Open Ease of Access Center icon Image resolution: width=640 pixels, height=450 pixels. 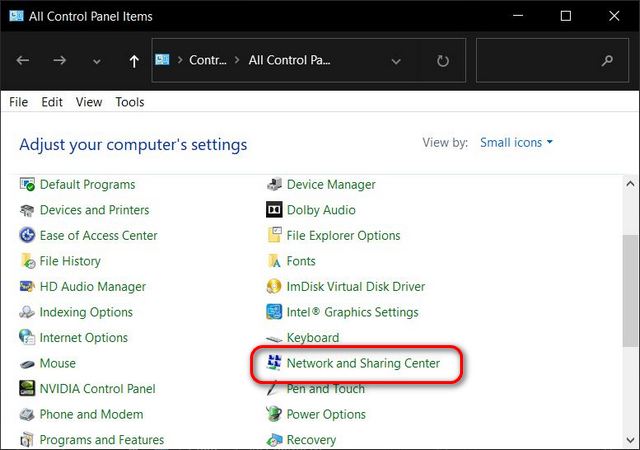click(27, 236)
